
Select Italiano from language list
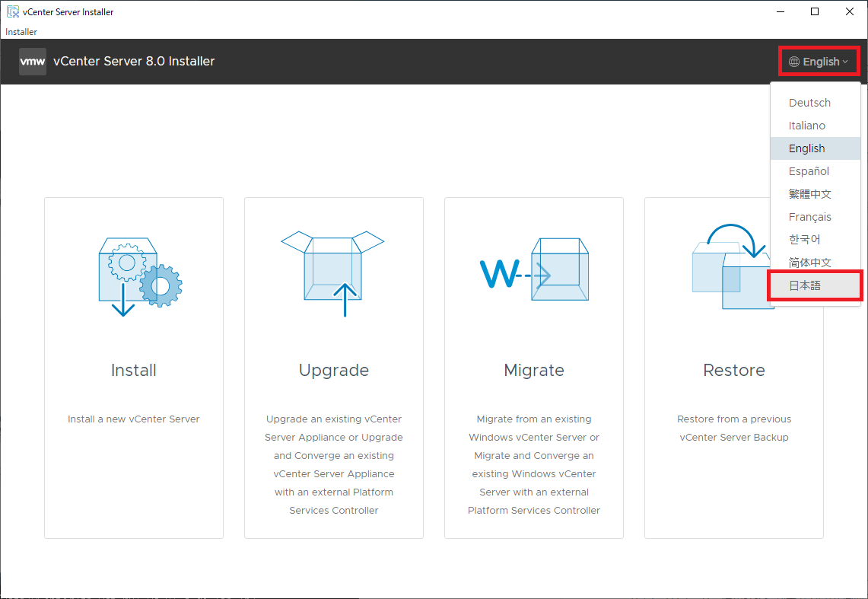point(816,126)
